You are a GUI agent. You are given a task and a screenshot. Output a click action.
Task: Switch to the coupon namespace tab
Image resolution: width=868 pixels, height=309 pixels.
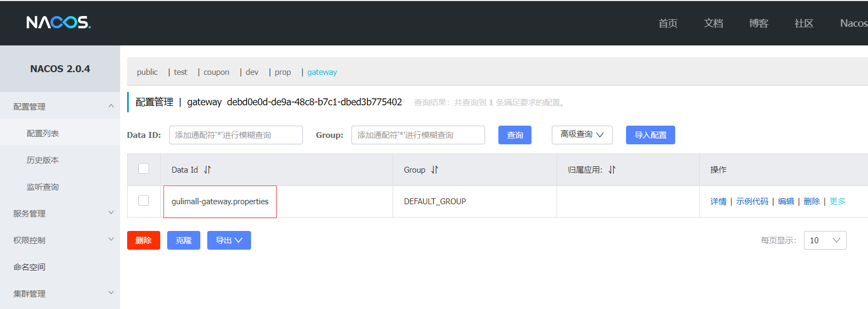coord(216,72)
